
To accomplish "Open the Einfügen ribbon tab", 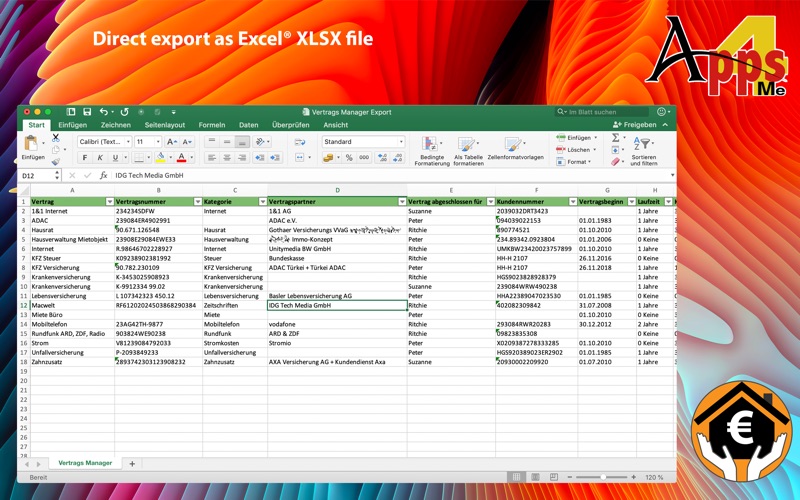I will tap(72, 125).
